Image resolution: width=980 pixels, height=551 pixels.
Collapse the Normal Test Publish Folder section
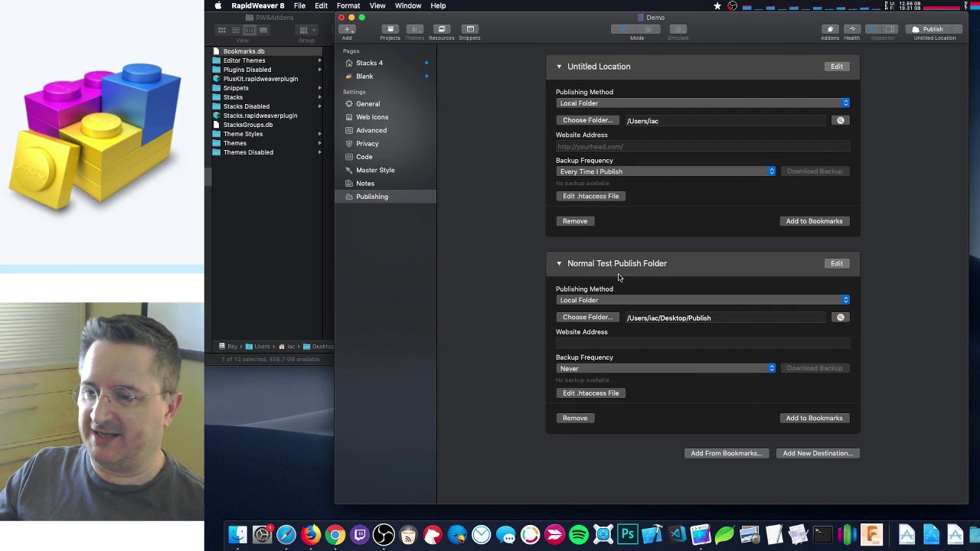(x=559, y=263)
